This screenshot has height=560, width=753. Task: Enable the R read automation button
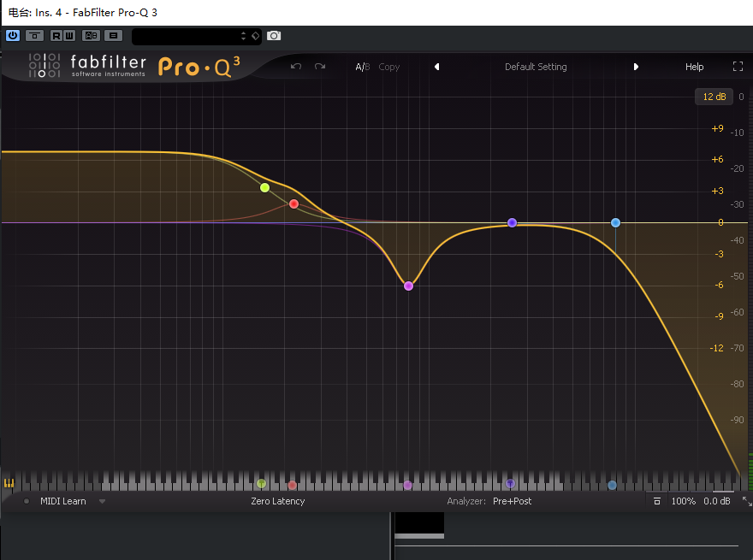point(56,36)
